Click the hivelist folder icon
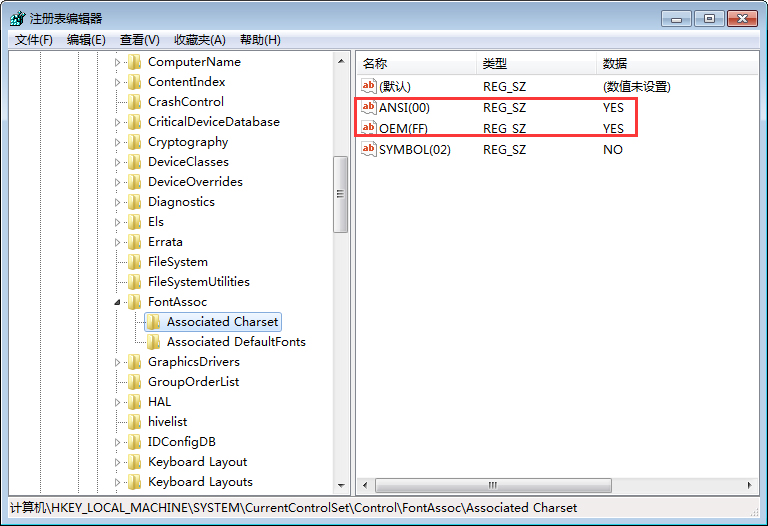The height and width of the screenshot is (526, 768). 134,422
